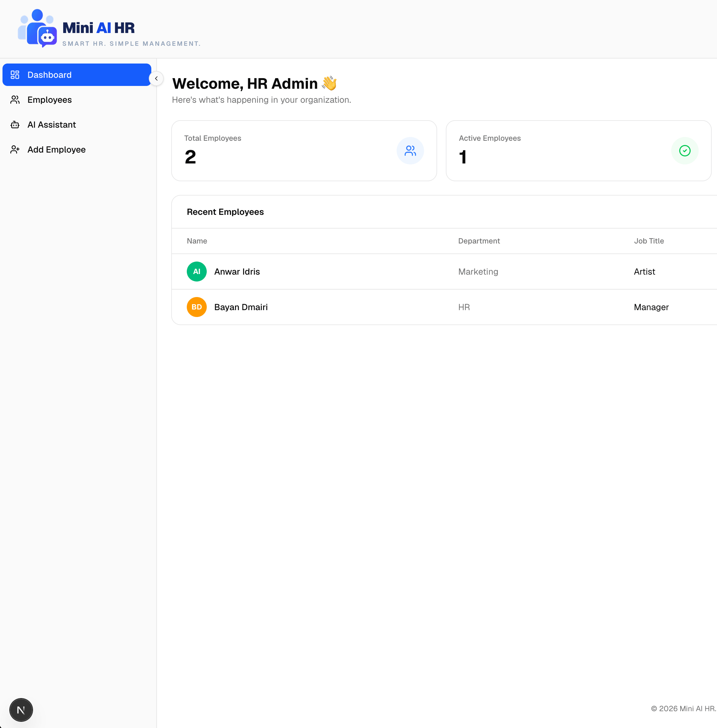717x728 pixels.
Task: Click the blue people icon in Total Employees card
Action: (410, 151)
